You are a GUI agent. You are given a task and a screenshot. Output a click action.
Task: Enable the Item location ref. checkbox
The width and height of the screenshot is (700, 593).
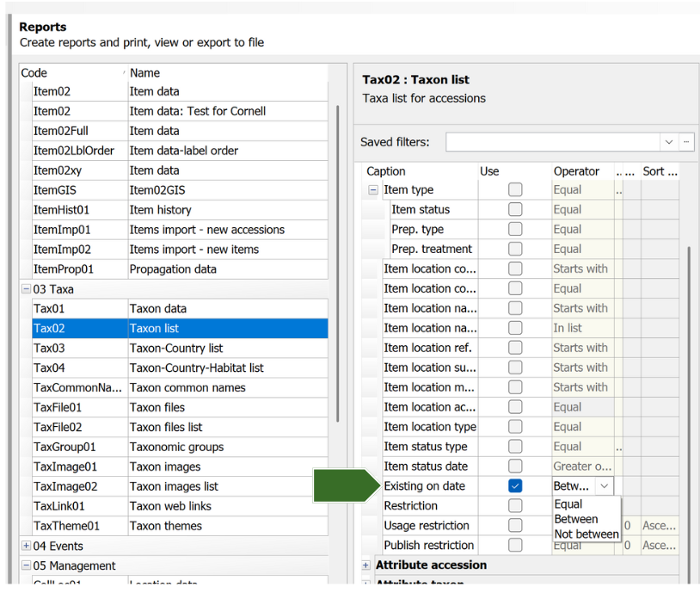click(x=515, y=347)
